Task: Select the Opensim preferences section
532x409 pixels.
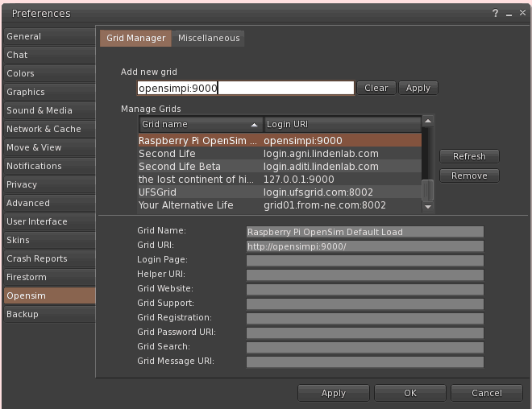Action: [x=49, y=295]
